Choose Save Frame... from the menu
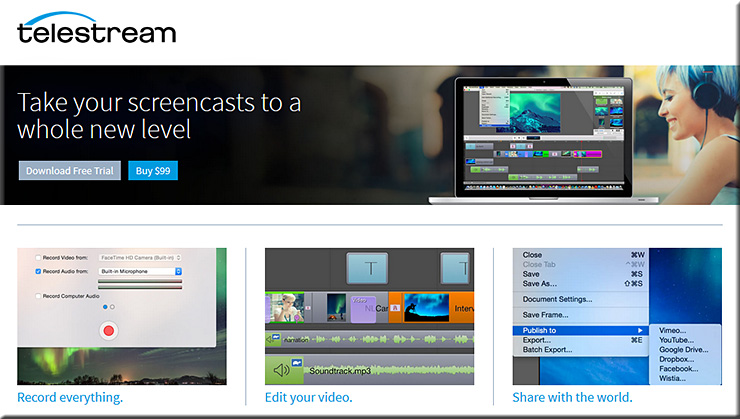The width and height of the screenshot is (740, 419). (546, 315)
